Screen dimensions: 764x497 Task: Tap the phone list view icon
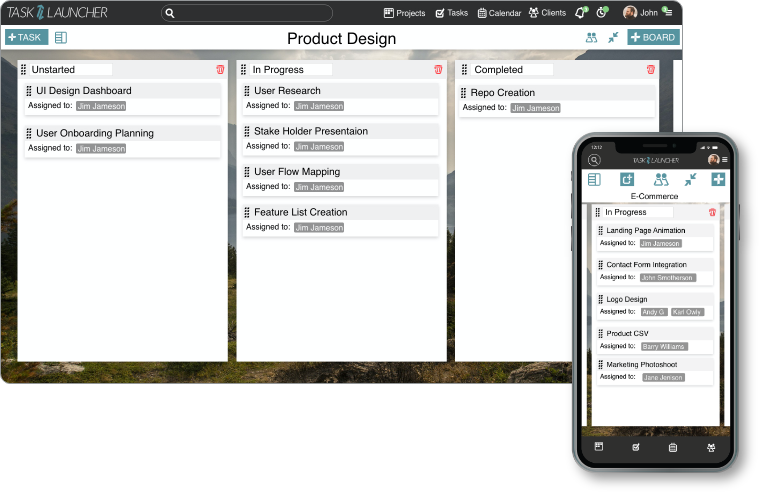pyautogui.click(x=594, y=180)
